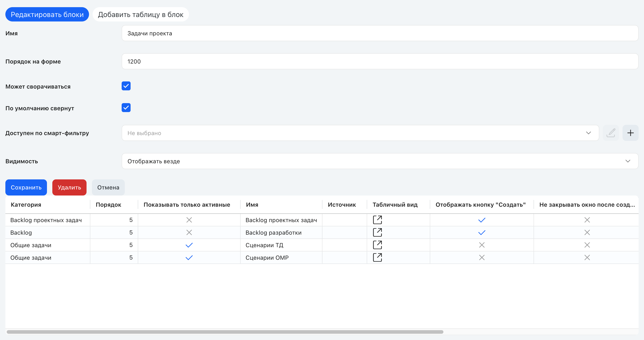Click Не закрывать окно cross in Backlog проектных задач row
The width and height of the screenshot is (644, 340).
point(587,220)
